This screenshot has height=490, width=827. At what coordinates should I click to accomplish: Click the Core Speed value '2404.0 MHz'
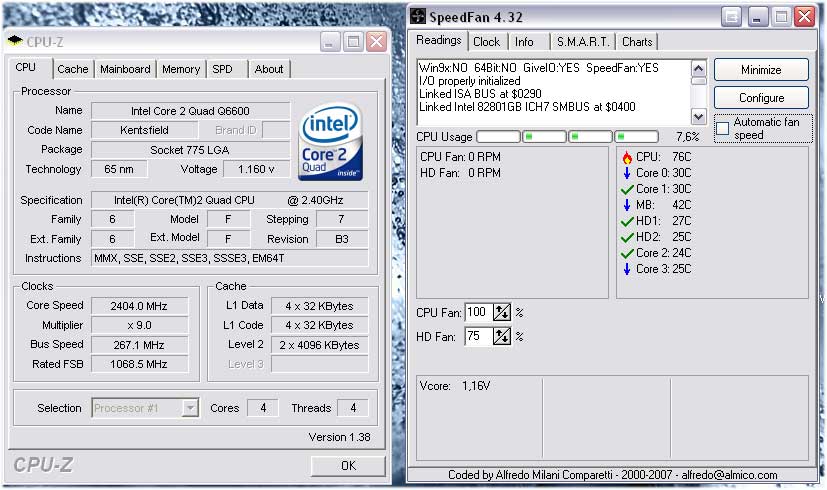pos(139,306)
